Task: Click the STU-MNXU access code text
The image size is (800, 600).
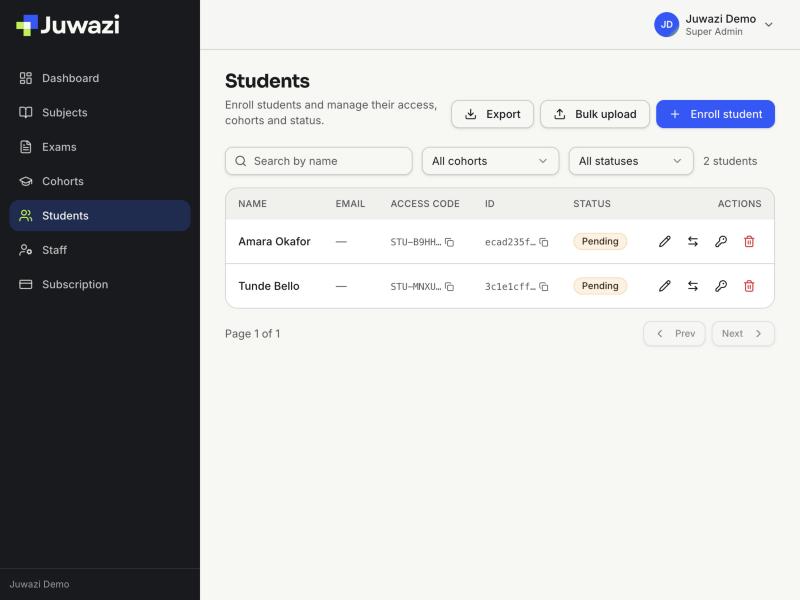Action: [x=416, y=286]
